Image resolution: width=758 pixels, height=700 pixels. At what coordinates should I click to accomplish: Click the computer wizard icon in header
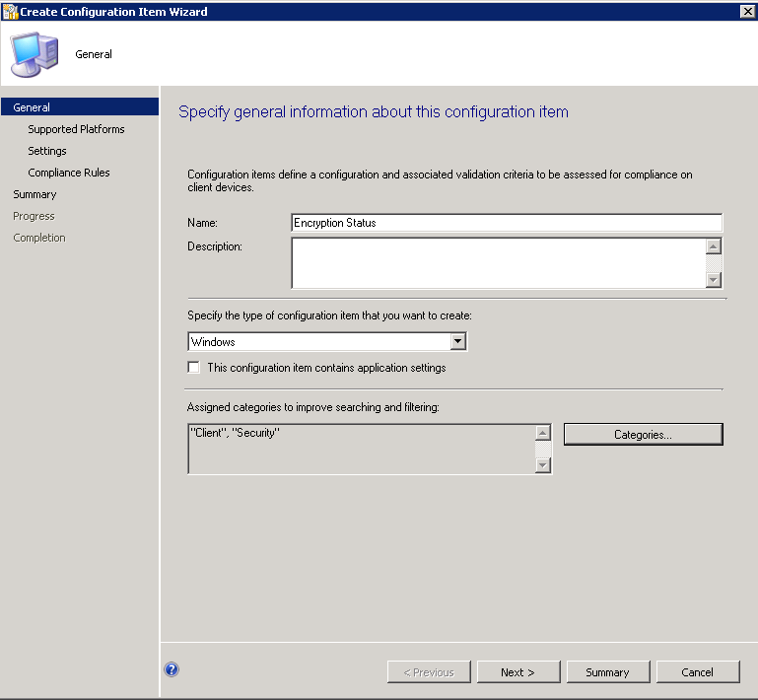pos(34,54)
